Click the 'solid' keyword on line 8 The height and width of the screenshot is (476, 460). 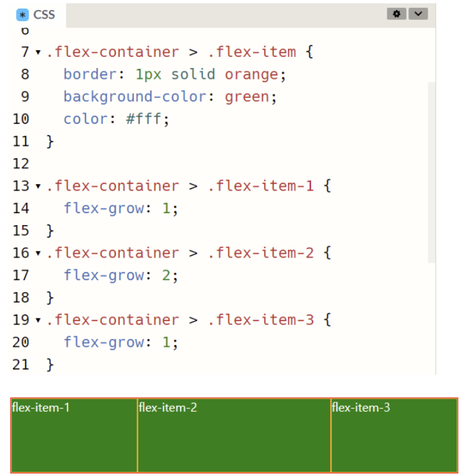pos(193,74)
